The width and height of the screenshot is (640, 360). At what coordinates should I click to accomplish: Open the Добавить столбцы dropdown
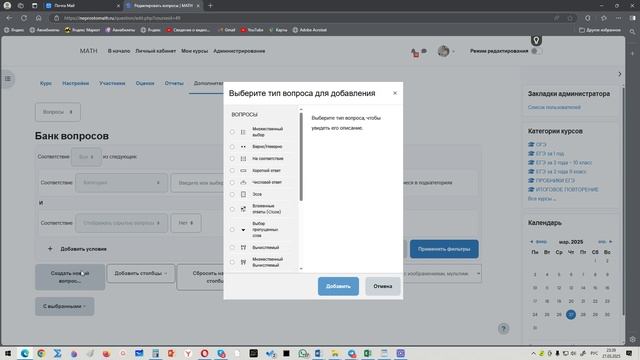(x=141, y=273)
